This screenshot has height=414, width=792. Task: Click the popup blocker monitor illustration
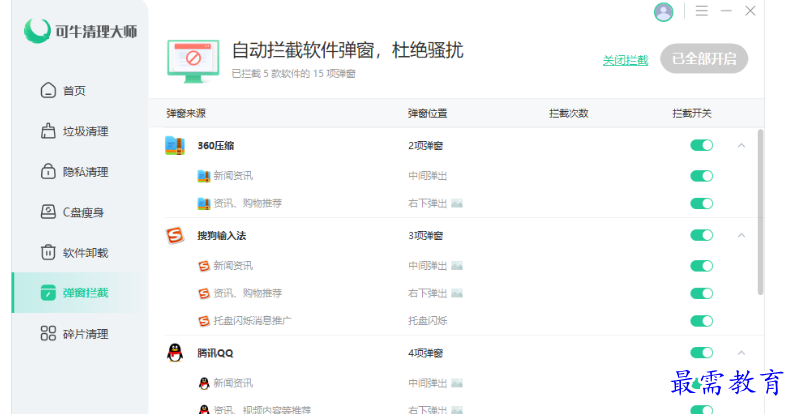(193, 61)
